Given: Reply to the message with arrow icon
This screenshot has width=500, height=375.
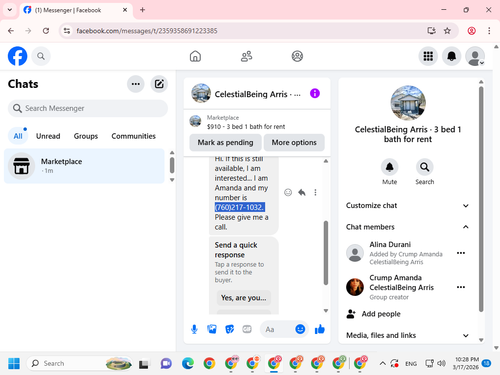Looking at the screenshot, I should (302, 192).
